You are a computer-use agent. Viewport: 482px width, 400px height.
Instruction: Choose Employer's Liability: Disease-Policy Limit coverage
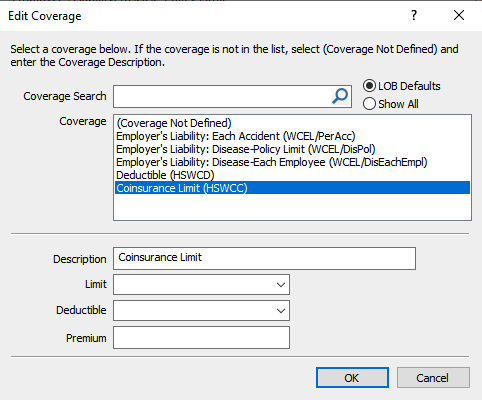pyautogui.click(x=246, y=149)
